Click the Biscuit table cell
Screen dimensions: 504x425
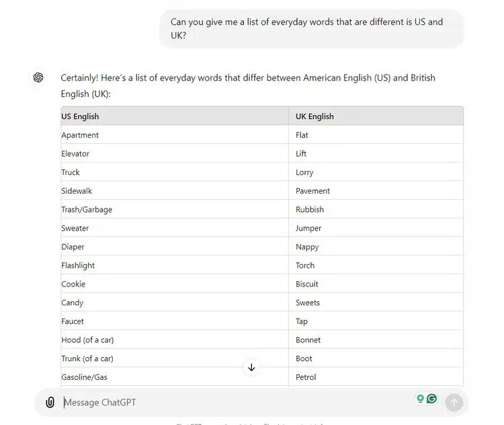point(307,284)
